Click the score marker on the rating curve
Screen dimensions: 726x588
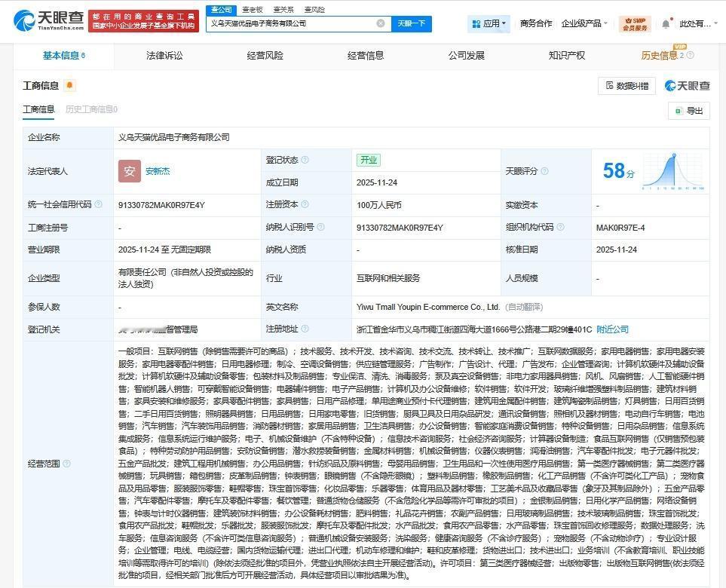(x=674, y=155)
